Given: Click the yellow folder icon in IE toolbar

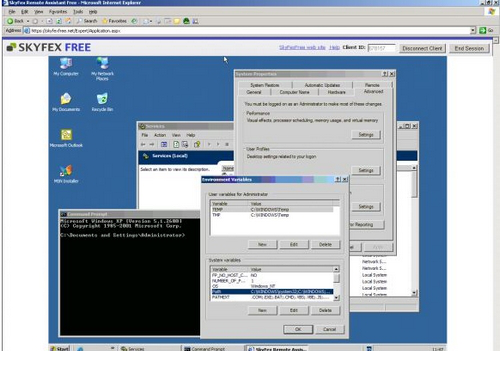Looking at the screenshot, I should pos(177,21).
